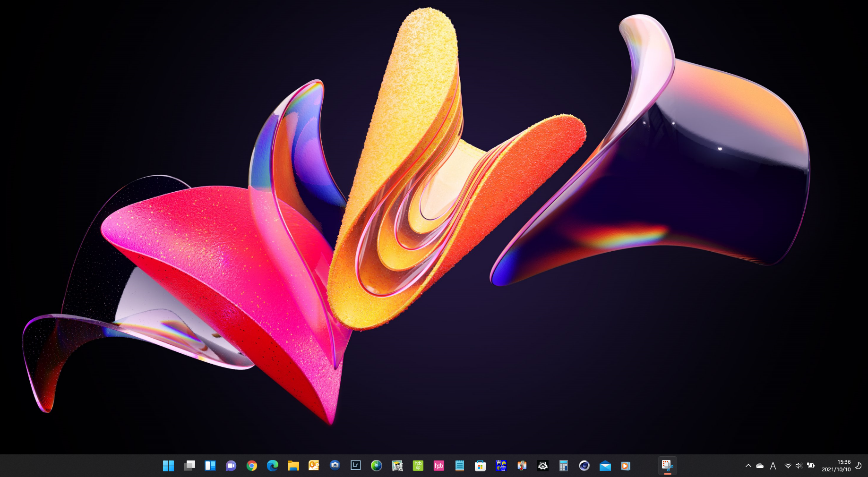The image size is (868, 477).
Task: Open the pink 'hpb' app
Action: [x=439, y=466]
